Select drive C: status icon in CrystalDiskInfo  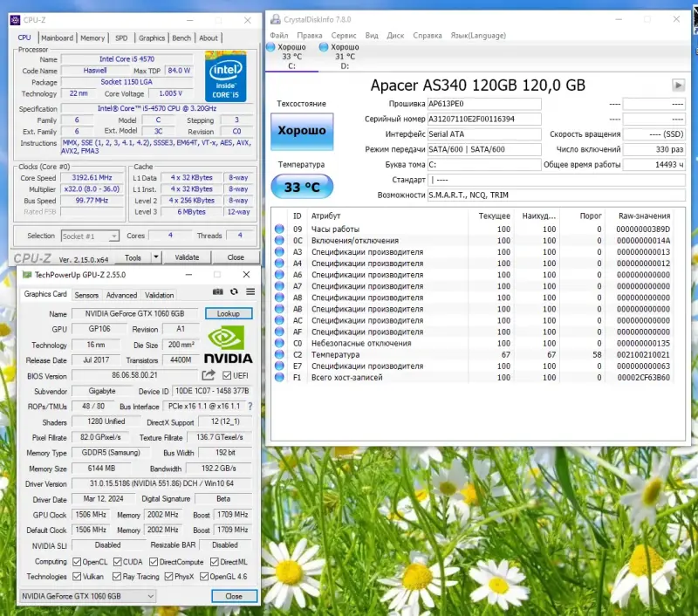[x=270, y=47]
